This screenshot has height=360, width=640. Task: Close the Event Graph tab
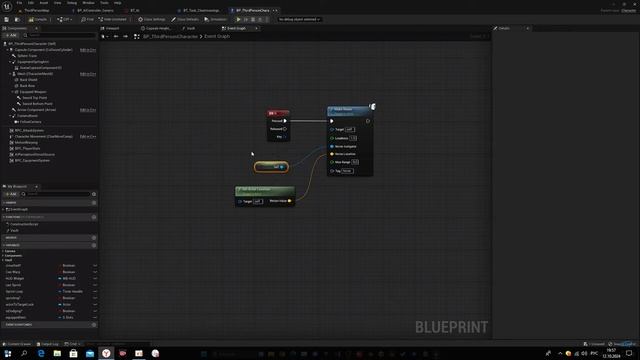click(x=256, y=28)
